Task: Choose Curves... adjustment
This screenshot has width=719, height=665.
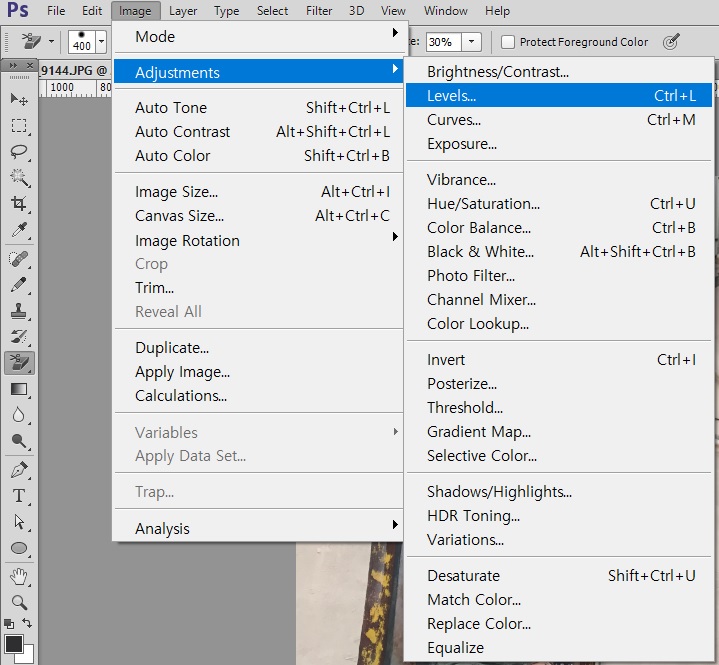Action: coord(559,120)
